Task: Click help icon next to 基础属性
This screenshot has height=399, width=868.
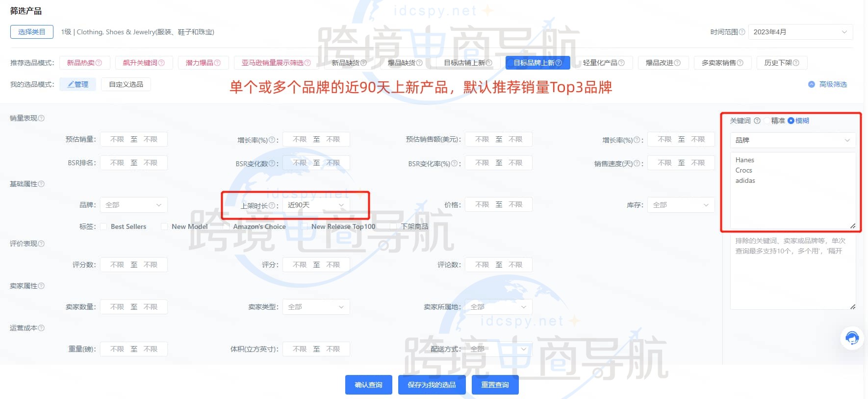Action: (x=41, y=184)
